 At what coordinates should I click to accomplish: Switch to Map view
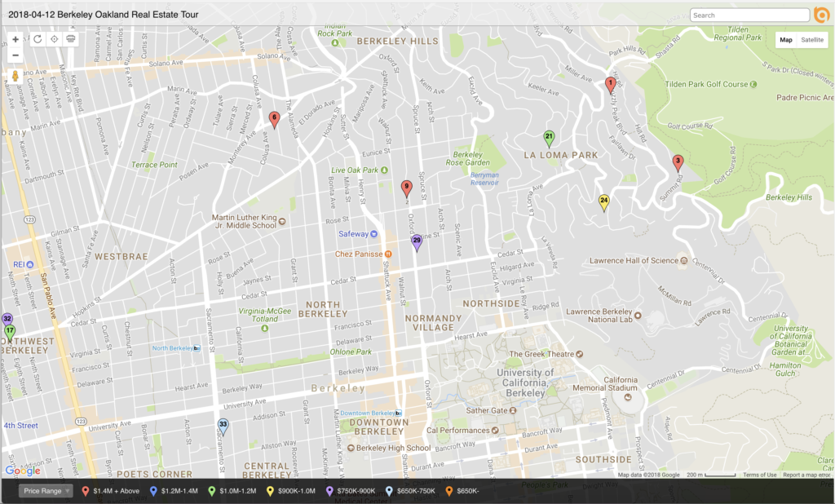click(x=786, y=39)
